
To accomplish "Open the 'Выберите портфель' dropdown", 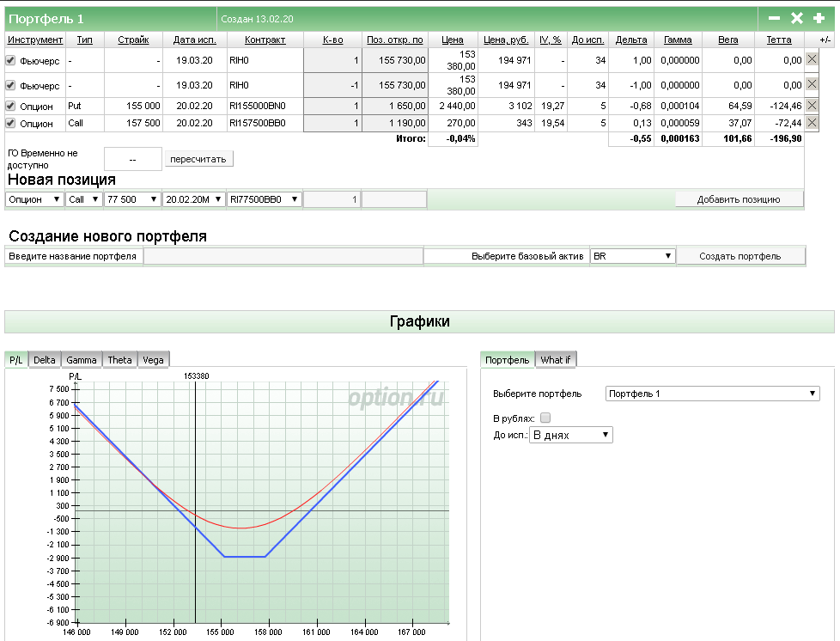I will 713,394.
